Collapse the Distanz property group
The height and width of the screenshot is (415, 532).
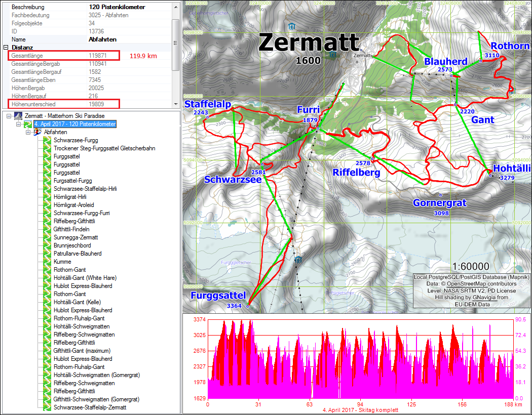coord(6,48)
